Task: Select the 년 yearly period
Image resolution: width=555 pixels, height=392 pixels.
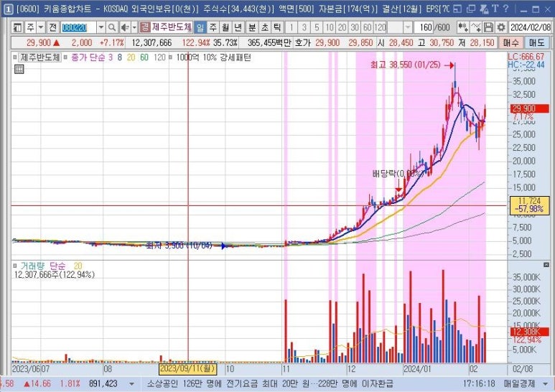Action: pyautogui.click(x=238, y=27)
